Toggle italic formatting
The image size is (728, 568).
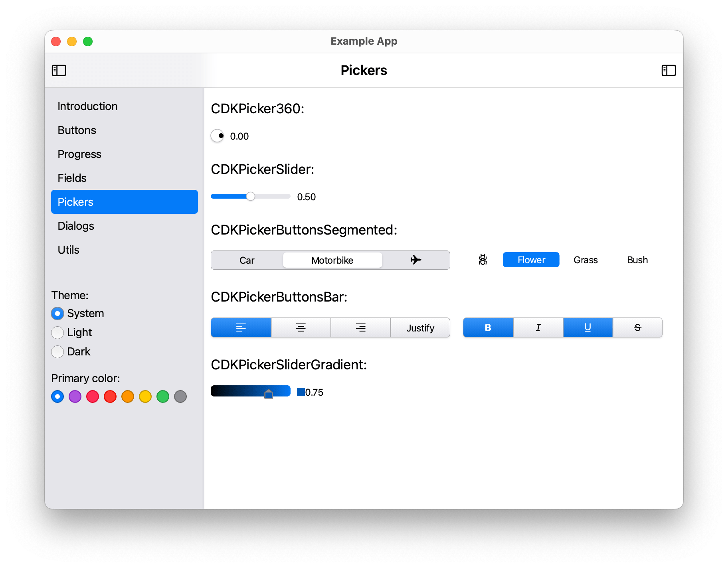(x=538, y=327)
